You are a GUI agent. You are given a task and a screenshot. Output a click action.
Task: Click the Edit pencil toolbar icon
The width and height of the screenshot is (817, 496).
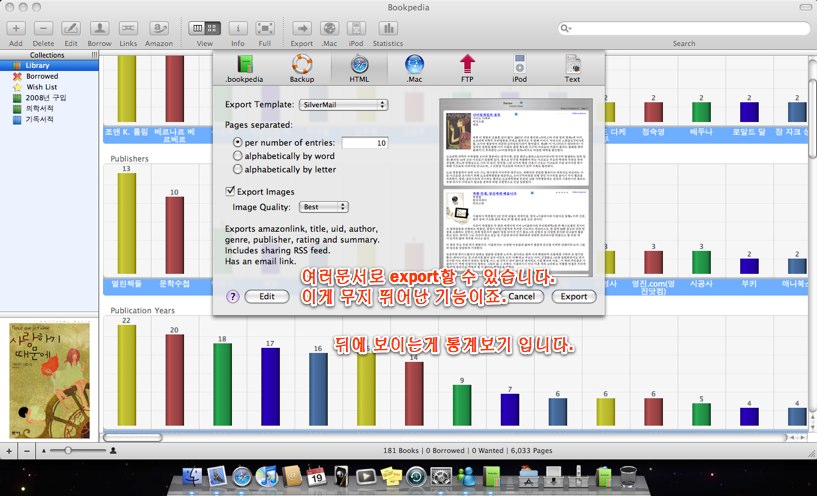click(x=71, y=28)
